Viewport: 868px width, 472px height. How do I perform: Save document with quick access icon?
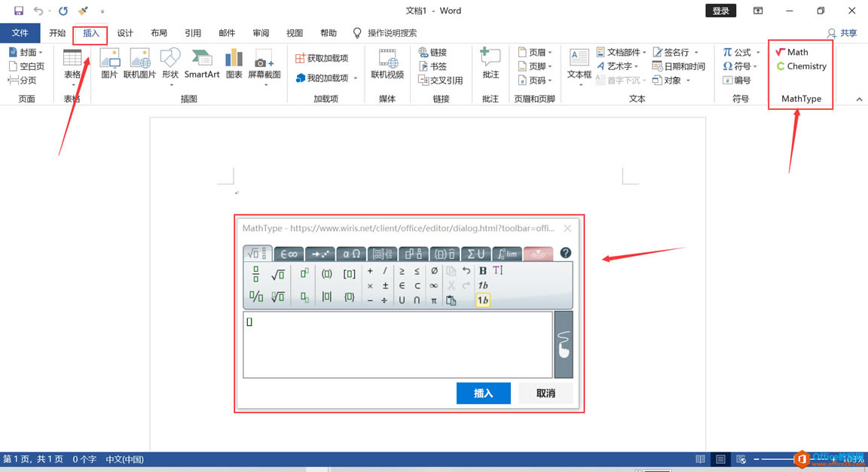(x=18, y=11)
